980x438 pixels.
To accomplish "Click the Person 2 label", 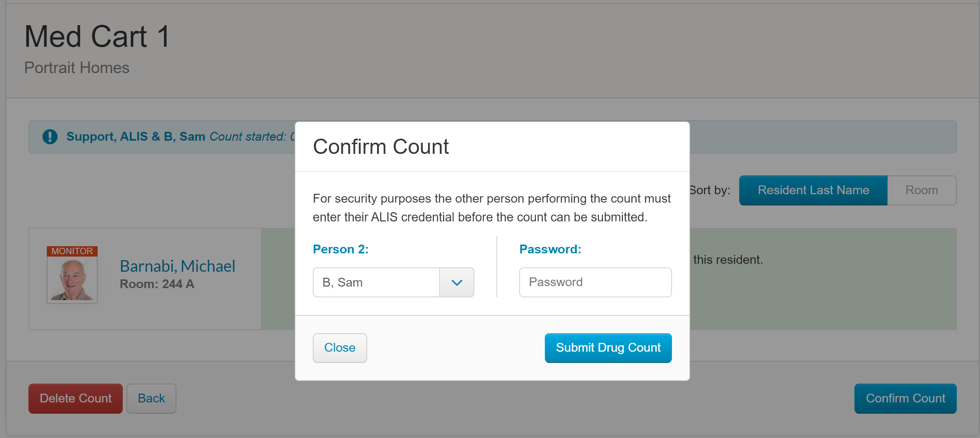I will point(340,249).
